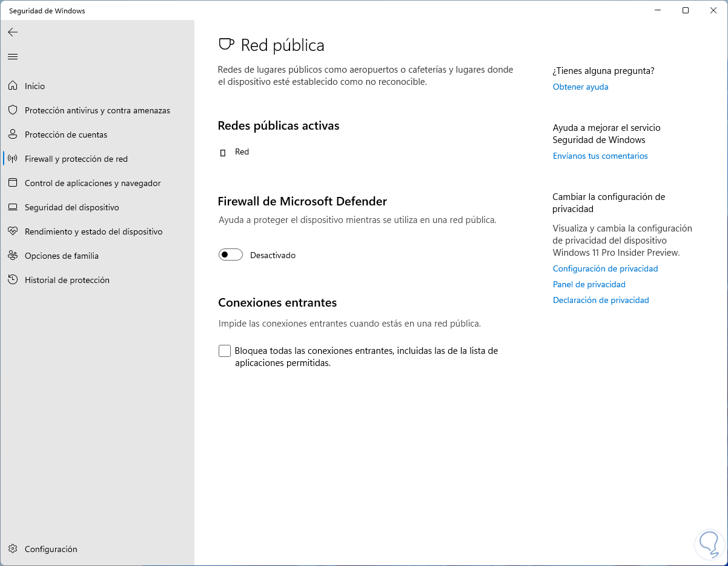728x566 pixels.
Task: Click the app and browser control icon
Action: tap(13, 183)
